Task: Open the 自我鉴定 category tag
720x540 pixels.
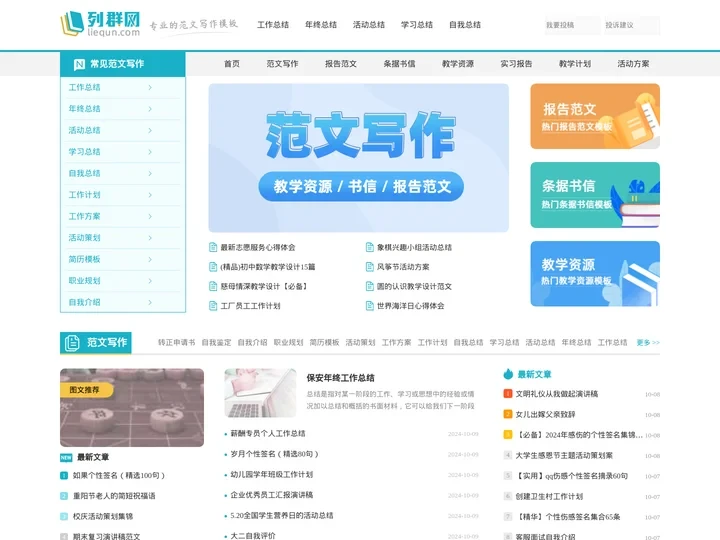Action: 216,343
